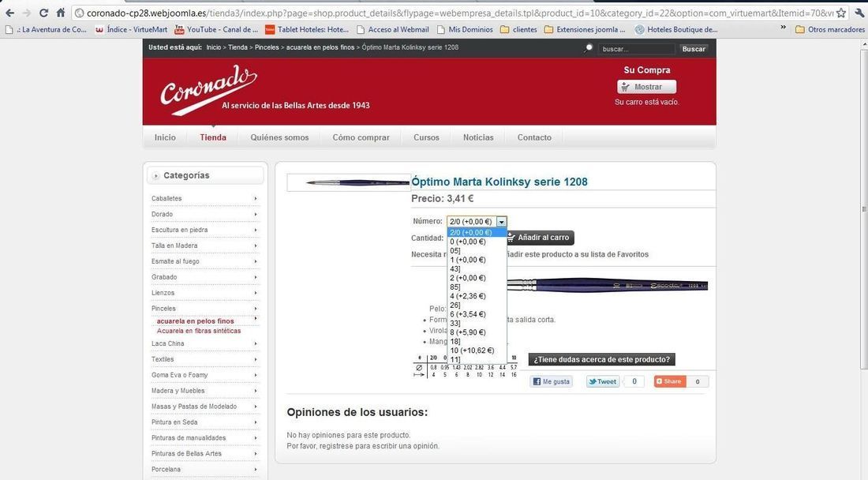
Task: Open the Hoteles Boutique bookmark
Action: click(x=676, y=29)
